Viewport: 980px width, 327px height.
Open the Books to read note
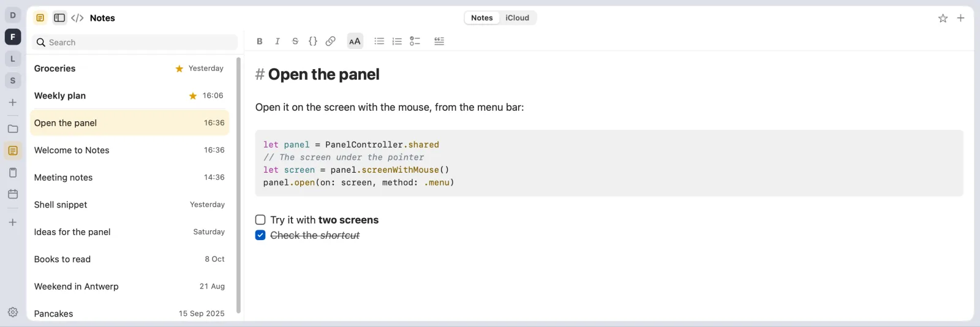click(x=129, y=259)
